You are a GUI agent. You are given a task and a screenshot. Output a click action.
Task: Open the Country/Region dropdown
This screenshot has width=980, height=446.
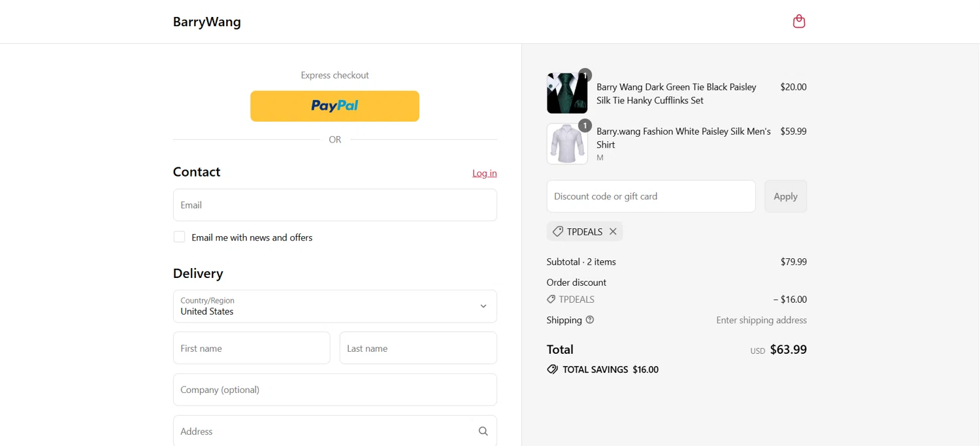pos(335,306)
